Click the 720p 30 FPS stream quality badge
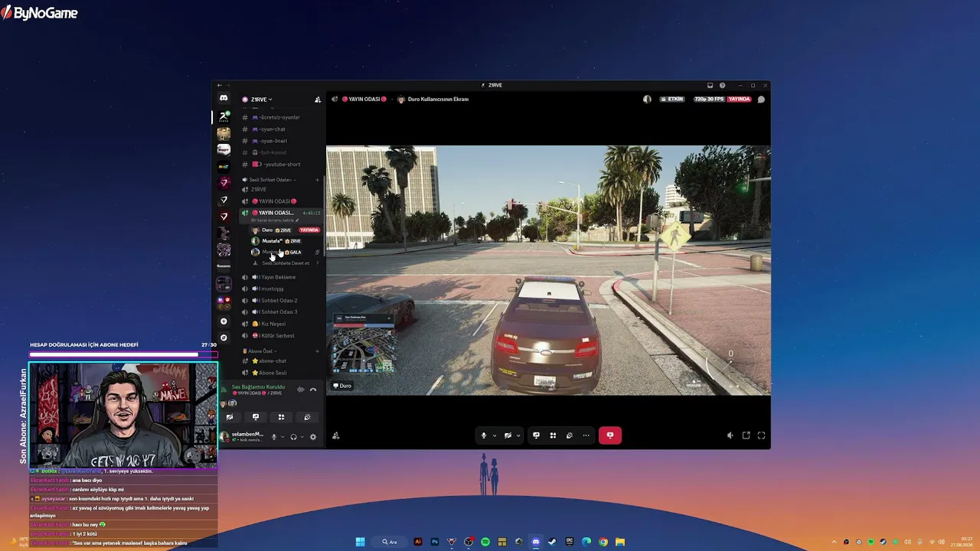The image size is (980, 551). pyautogui.click(x=708, y=99)
